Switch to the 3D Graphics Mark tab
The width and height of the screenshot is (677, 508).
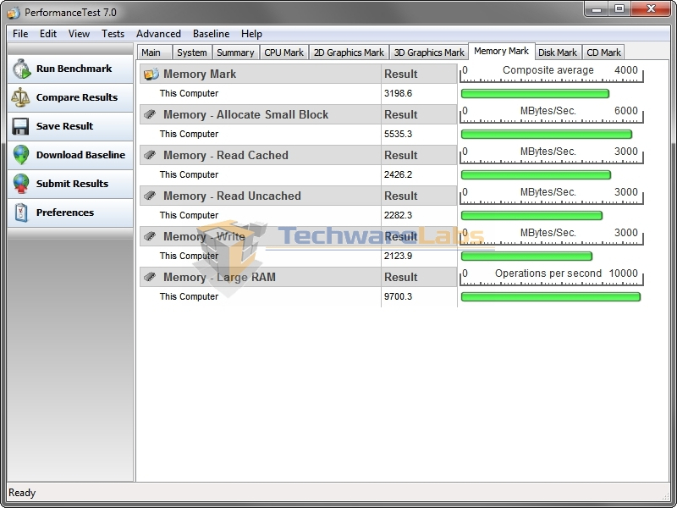429,52
